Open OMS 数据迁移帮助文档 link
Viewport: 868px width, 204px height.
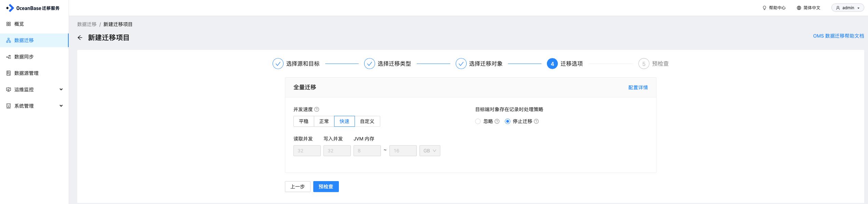pos(839,36)
